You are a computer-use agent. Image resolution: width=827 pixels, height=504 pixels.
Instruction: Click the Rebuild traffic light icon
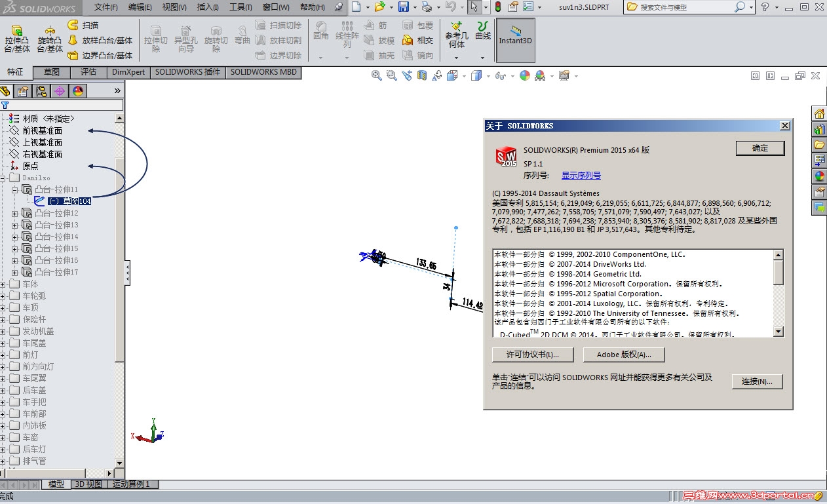pyautogui.click(x=497, y=7)
